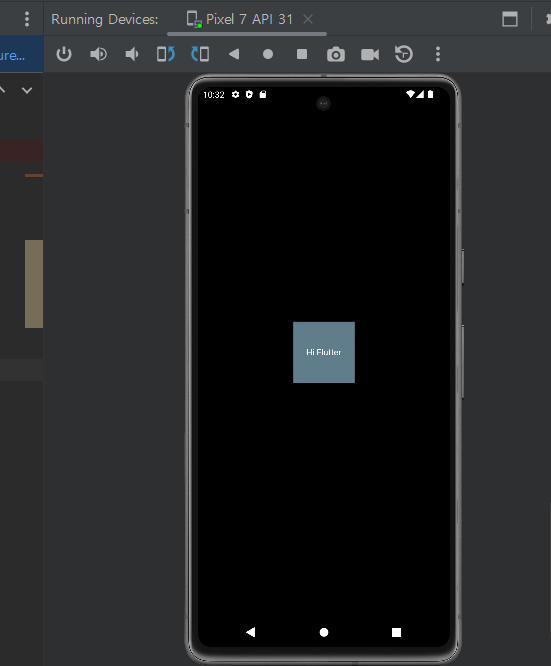The height and width of the screenshot is (666, 551).
Task: Start screen recording with video icon
Action: [x=370, y=55]
